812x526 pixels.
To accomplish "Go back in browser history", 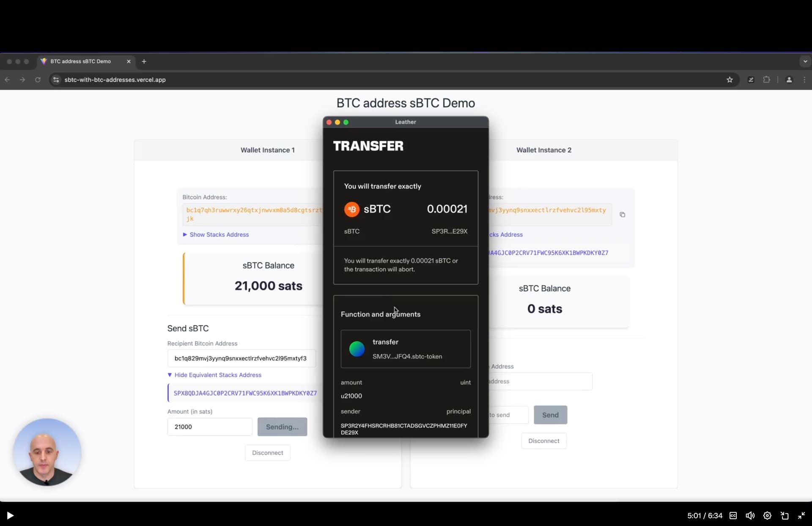I will 7,80.
